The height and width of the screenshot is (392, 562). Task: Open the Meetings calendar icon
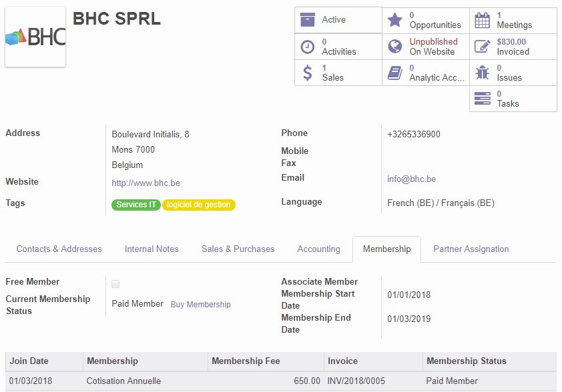click(482, 20)
